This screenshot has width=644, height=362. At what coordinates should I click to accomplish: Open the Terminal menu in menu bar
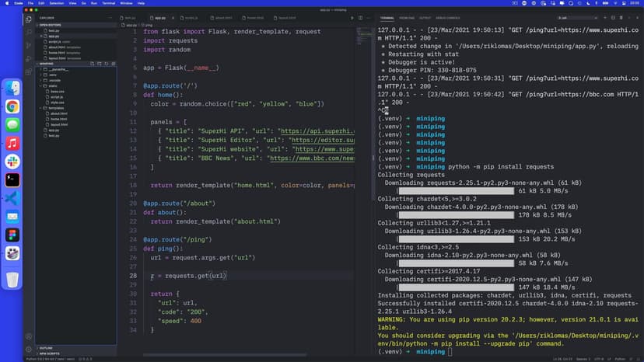point(107,3)
